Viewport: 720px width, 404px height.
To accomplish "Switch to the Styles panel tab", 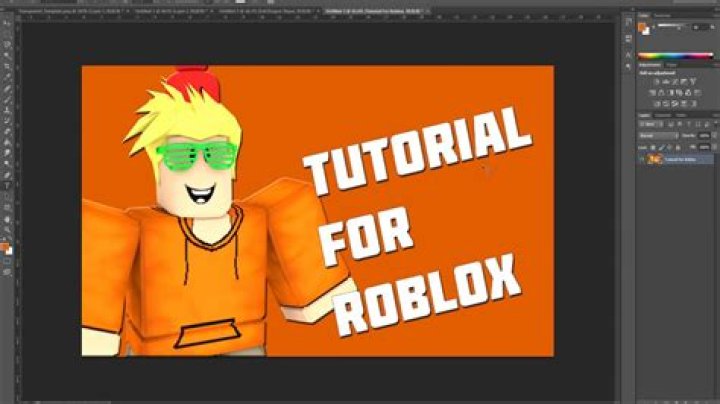I will [673, 65].
